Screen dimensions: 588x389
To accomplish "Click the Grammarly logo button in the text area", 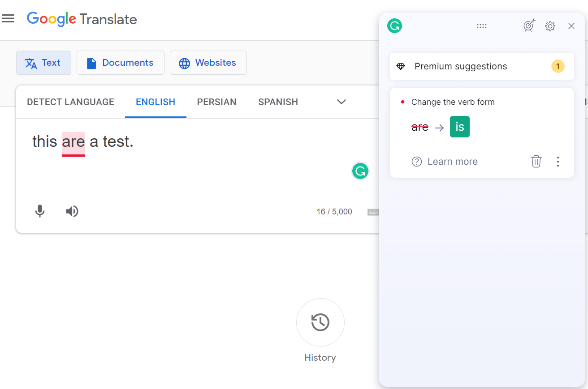I will click(x=360, y=171).
